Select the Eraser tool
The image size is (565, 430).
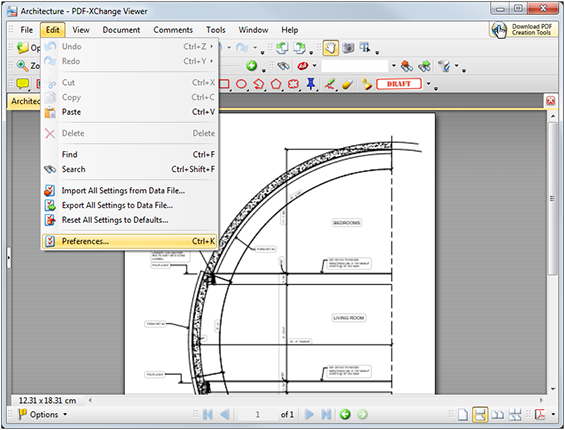[x=347, y=84]
